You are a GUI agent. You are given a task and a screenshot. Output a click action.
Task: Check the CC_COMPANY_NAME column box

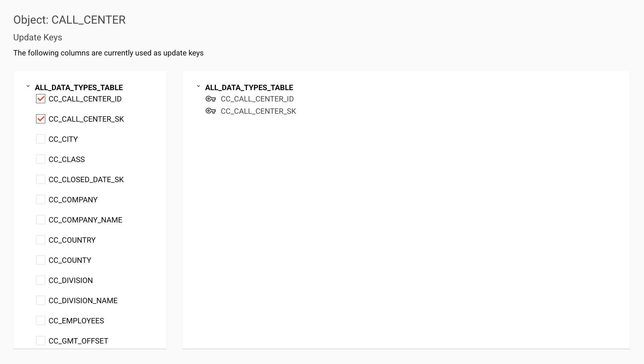point(41,220)
